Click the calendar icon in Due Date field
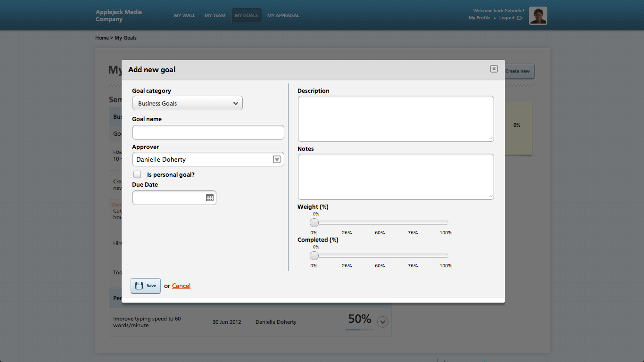The image size is (644, 362). pyautogui.click(x=210, y=198)
